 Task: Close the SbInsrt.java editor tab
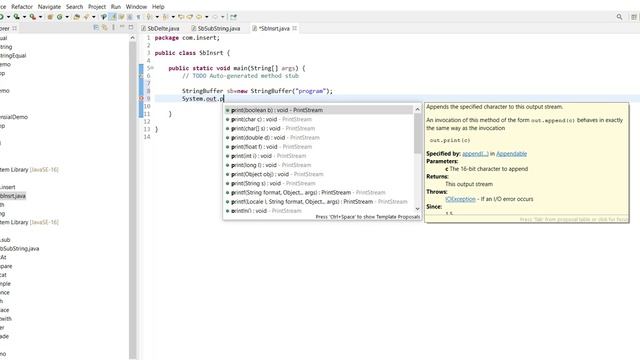tap(294, 28)
